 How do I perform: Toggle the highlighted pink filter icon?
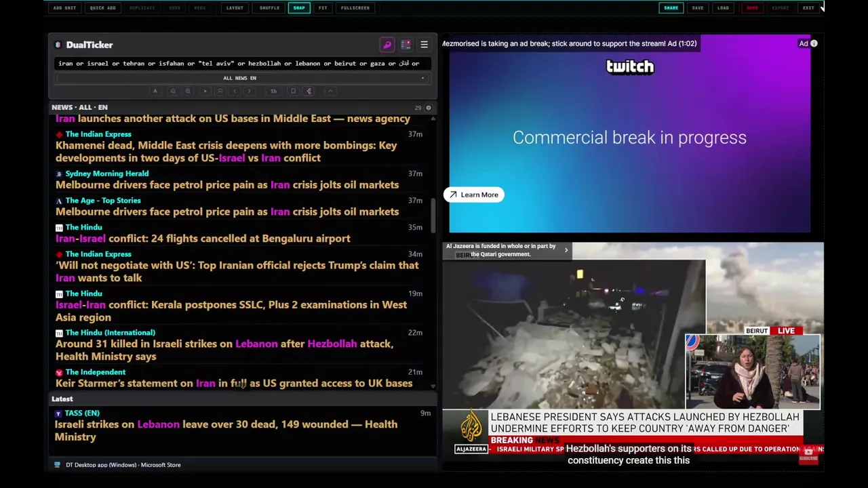pyautogui.click(x=309, y=91)
